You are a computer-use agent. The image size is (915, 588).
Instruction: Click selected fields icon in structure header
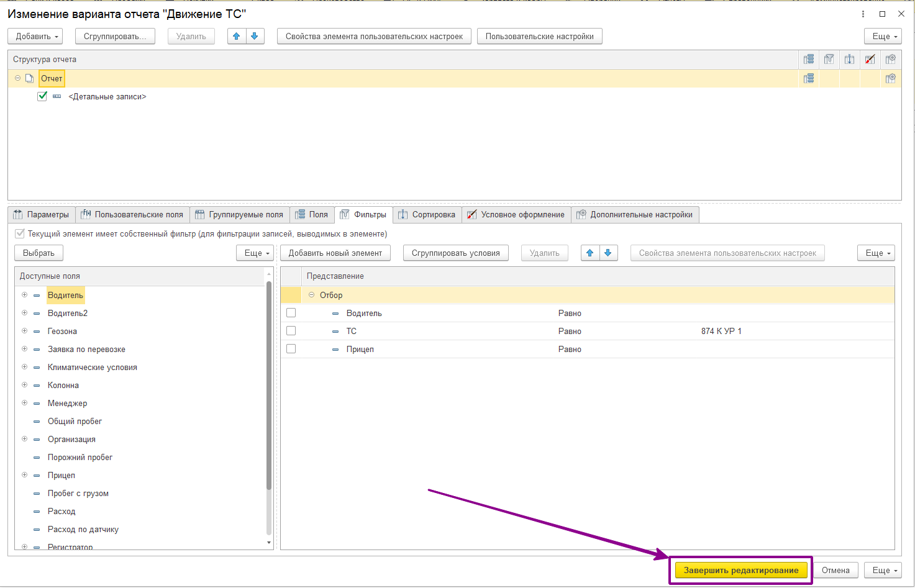coord(808,60)
